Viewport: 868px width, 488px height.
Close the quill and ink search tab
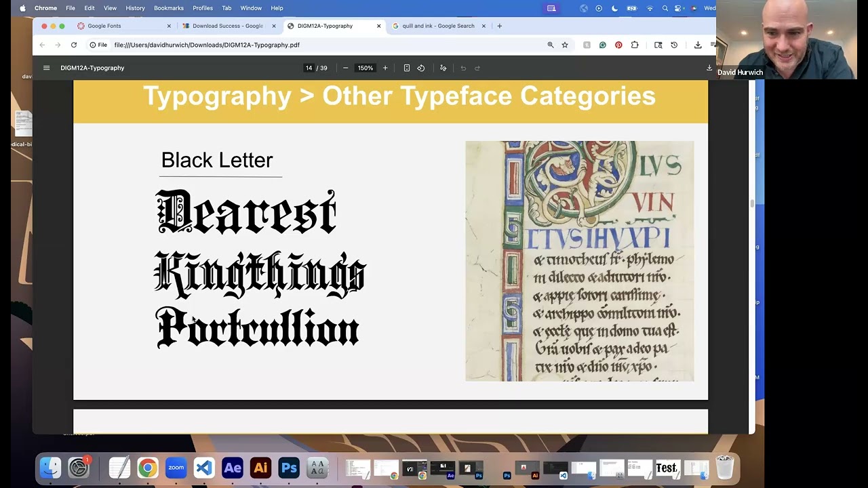tap(484, 26)
